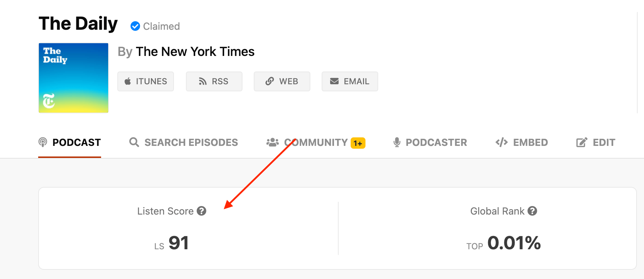644x279 pixels.
Task: Click The Daily title heading
Action: coord(78,24)
